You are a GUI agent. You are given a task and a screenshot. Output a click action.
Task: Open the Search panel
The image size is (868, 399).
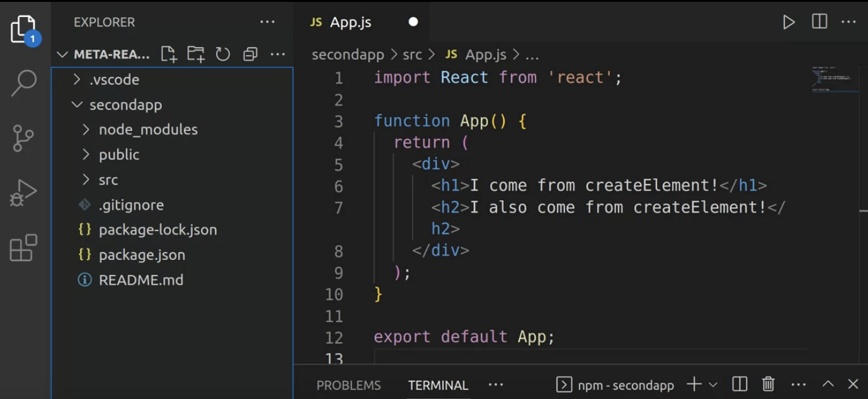tap(24, 82)
